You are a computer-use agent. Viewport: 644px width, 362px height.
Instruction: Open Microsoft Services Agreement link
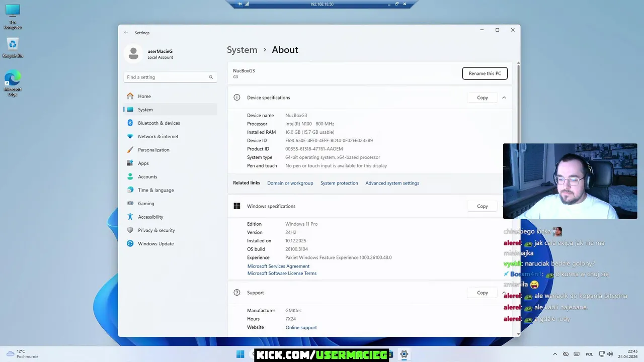(278, 266)
